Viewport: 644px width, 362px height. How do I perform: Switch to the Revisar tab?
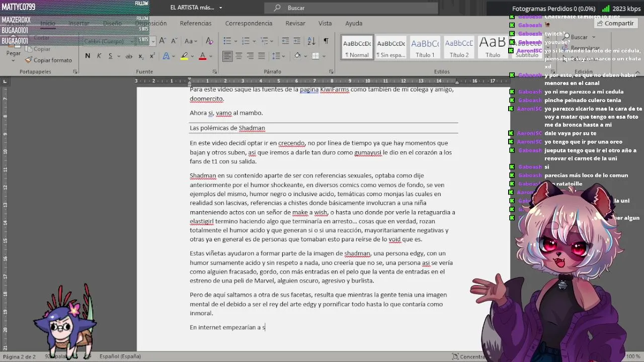click(295, 23)
